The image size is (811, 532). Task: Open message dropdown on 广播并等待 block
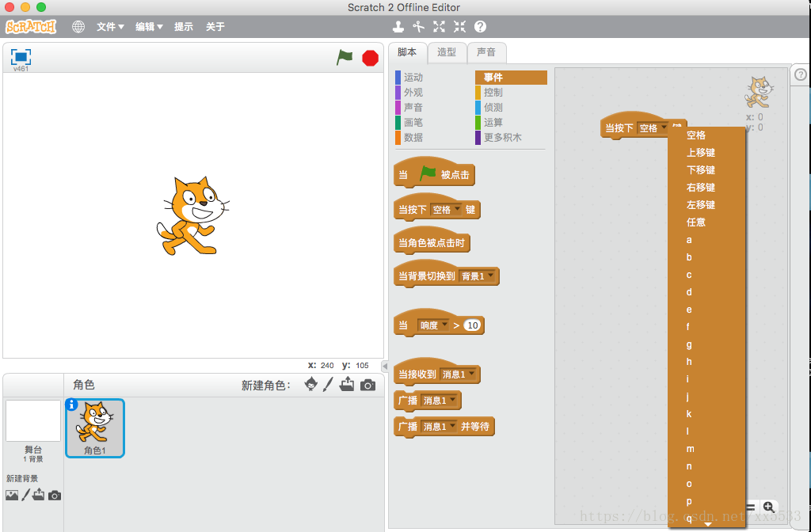point(439,427)
